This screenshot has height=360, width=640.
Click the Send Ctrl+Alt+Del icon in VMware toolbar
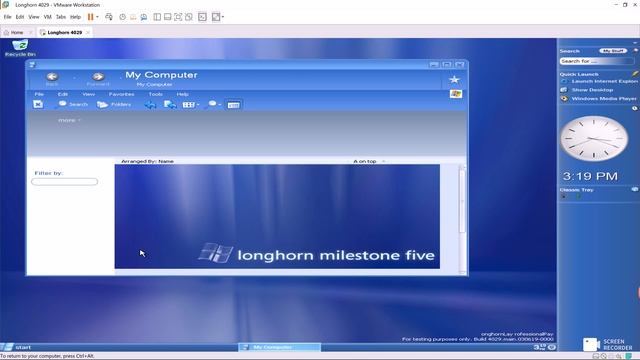pos(109,17)
